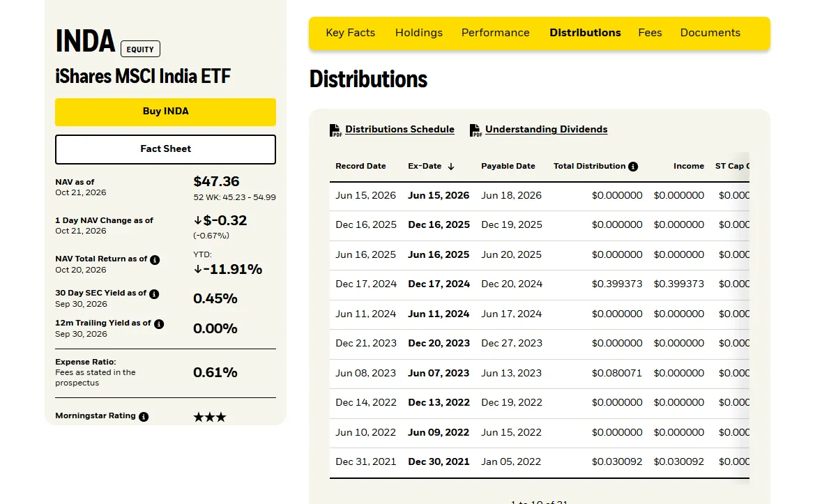This screenshot has height=504, width=815.
Task: Click Payable Date Dec 27, 2023 cell
Action: tap(512, 344)
